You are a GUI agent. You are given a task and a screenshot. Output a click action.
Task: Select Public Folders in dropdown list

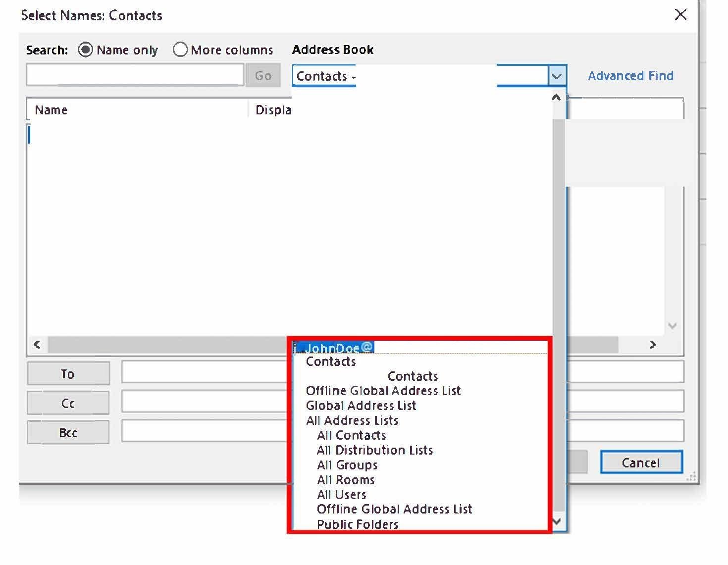pyautogui.click(x=358, y=524)
